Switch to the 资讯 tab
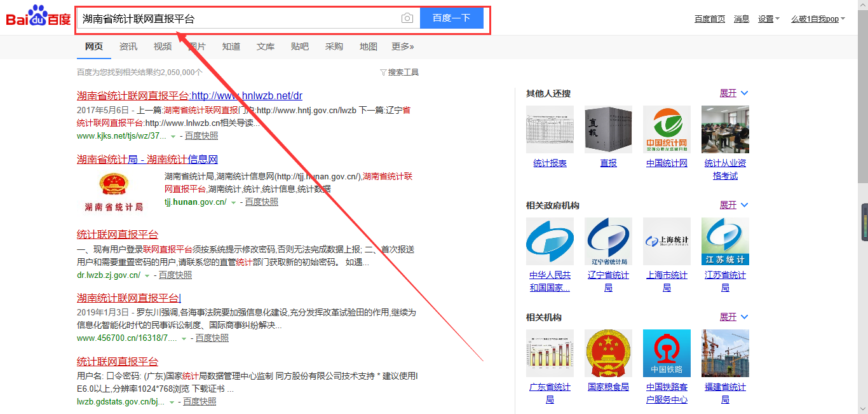The height and width of the screenshot is (414, 868). [128, 46]
